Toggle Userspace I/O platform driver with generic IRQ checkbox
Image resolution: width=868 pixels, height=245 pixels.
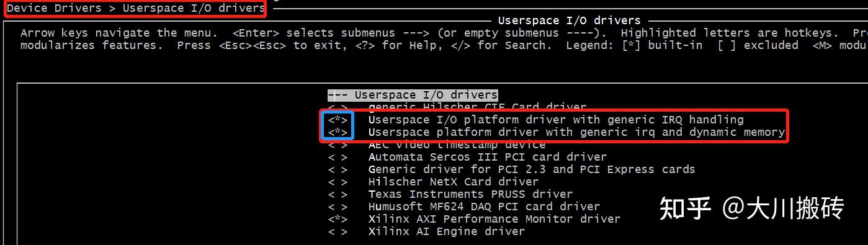(338, 120)
